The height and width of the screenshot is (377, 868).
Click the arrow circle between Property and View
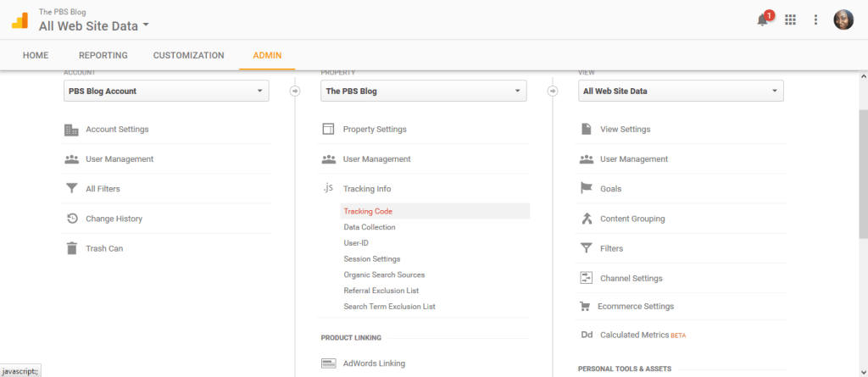pos(553,91)
